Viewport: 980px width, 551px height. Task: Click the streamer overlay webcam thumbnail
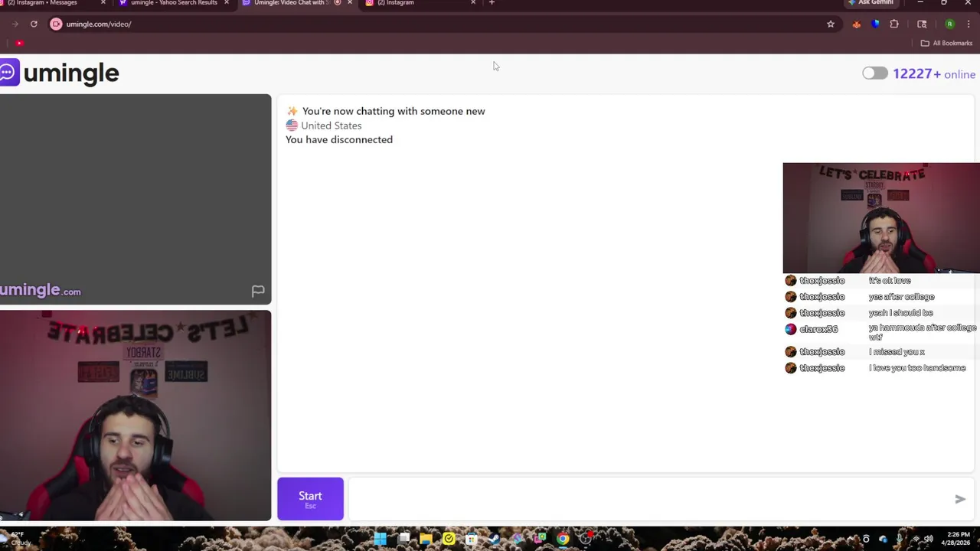pyautogui.click(x=881, y=218)
